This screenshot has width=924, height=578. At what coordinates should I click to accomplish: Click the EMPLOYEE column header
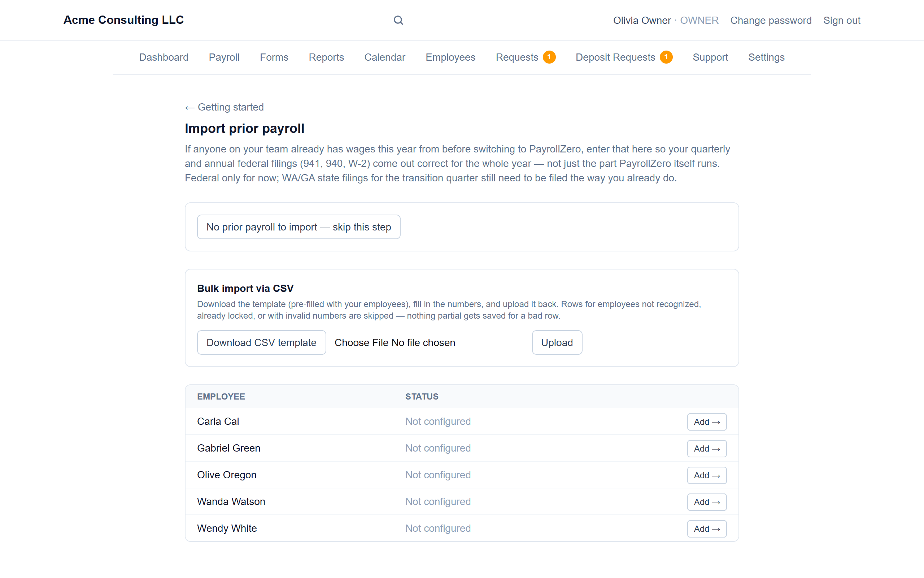221,396
